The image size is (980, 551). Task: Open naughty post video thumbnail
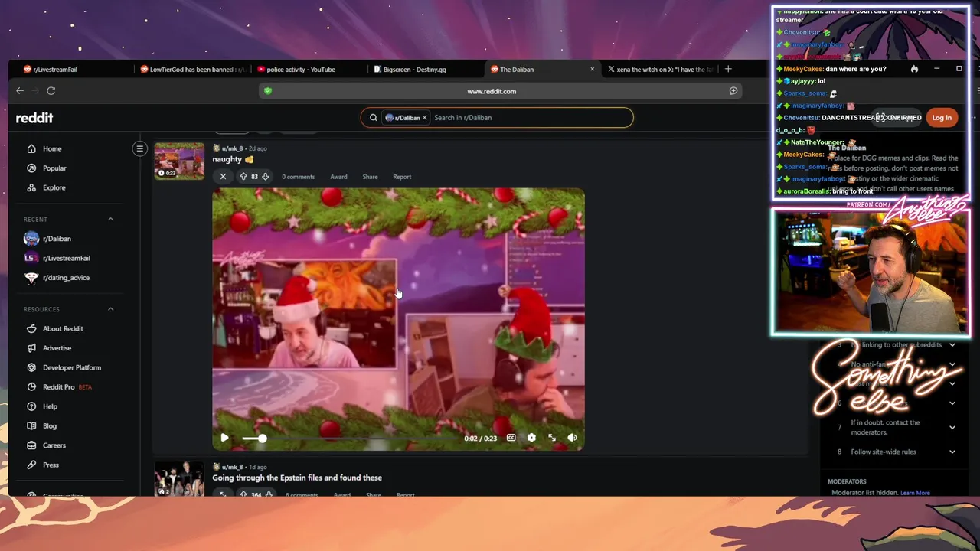[x=179, y=161]
